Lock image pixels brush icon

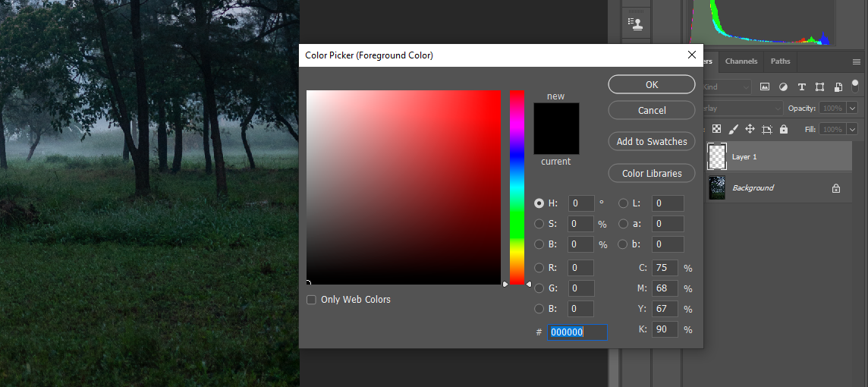click(733, 129)
